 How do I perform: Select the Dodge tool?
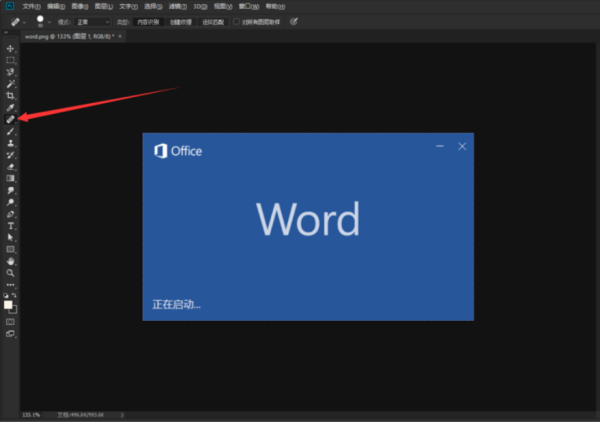10,202
